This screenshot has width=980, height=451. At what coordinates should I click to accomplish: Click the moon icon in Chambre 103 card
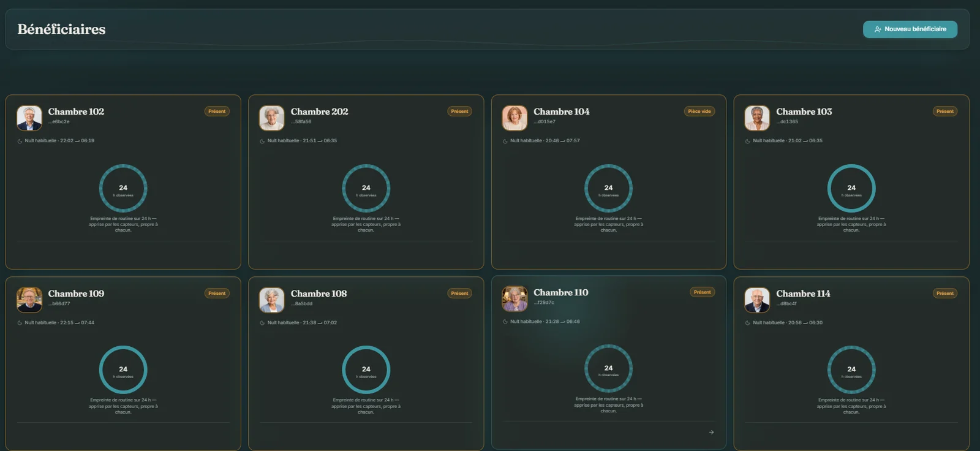tap(748, 141)
